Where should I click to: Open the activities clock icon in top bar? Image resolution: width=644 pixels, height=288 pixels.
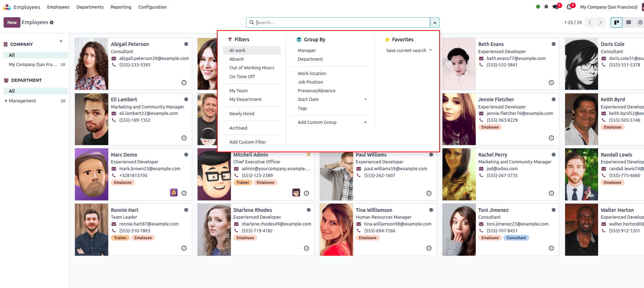(570, 7)
